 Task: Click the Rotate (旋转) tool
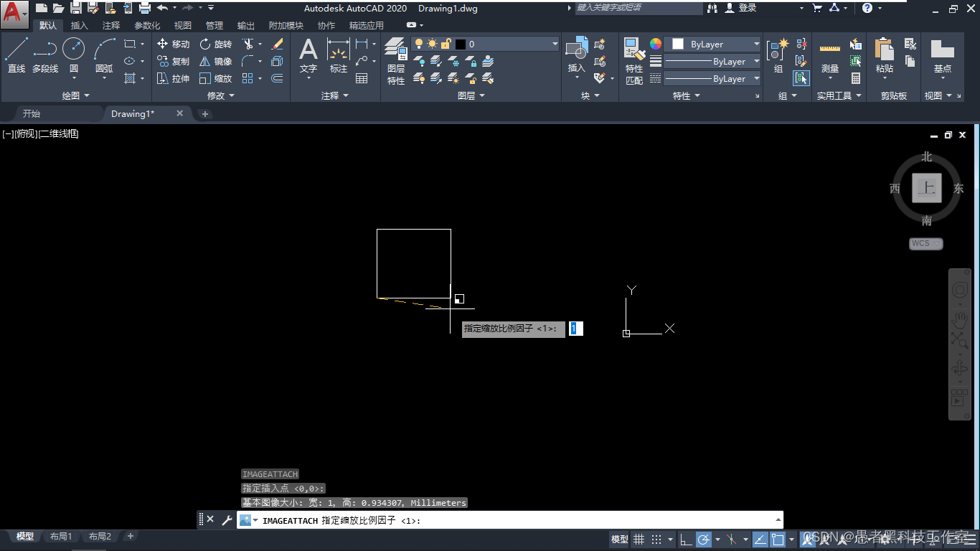(216, 44)
